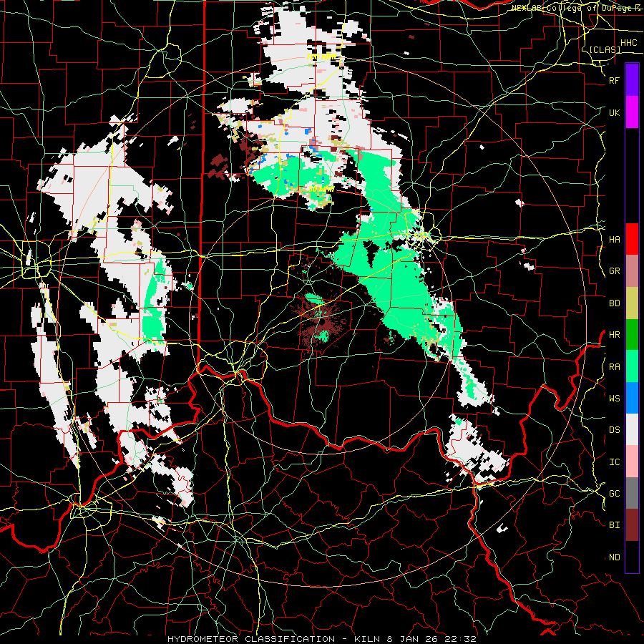Click the 'HR' legend label
This screenshot has height=644, width=644.
coord(614,335)
